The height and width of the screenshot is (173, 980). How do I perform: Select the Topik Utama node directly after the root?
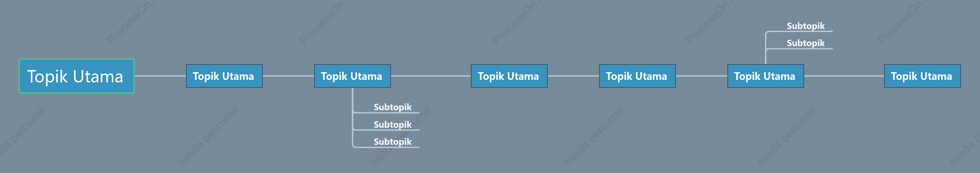224,76
